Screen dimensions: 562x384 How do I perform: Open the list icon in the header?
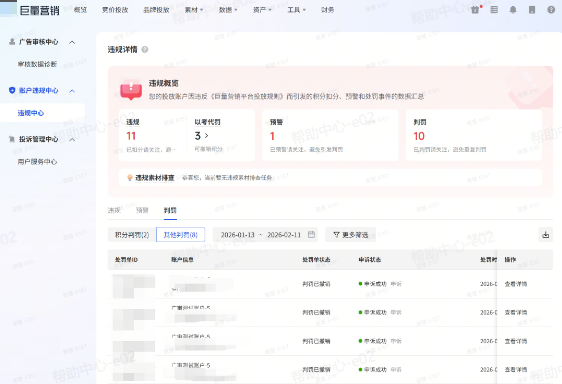(494, 10)
